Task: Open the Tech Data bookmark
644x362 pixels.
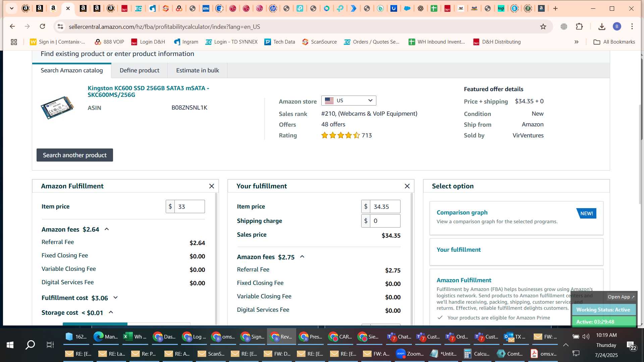Action: [280, 42]
